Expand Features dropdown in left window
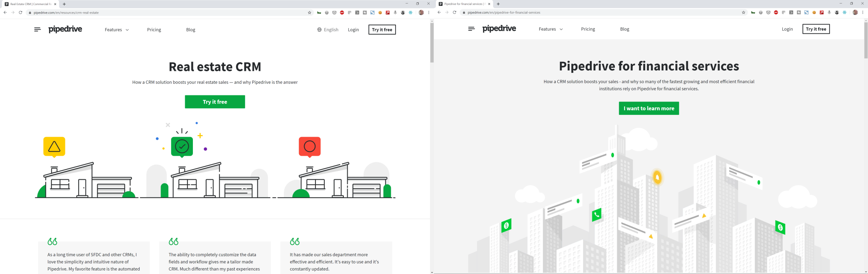 tap(117, 30)
